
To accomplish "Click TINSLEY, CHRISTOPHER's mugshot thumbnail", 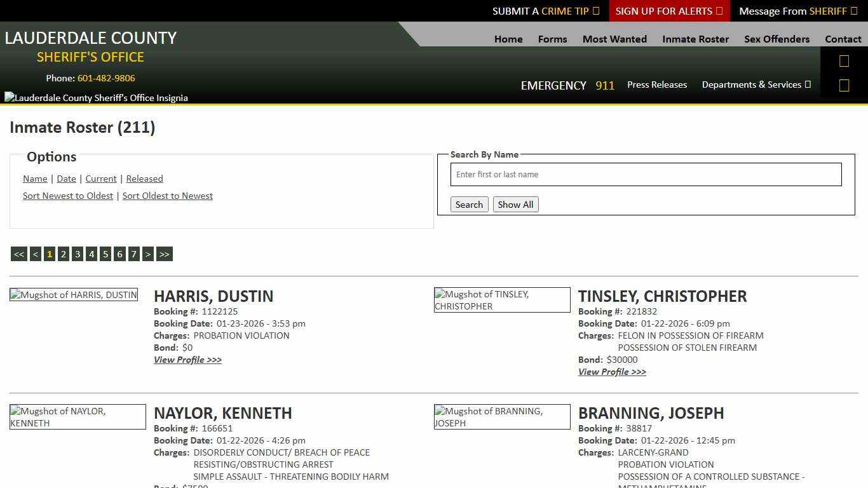I will [x=502, y=299].
